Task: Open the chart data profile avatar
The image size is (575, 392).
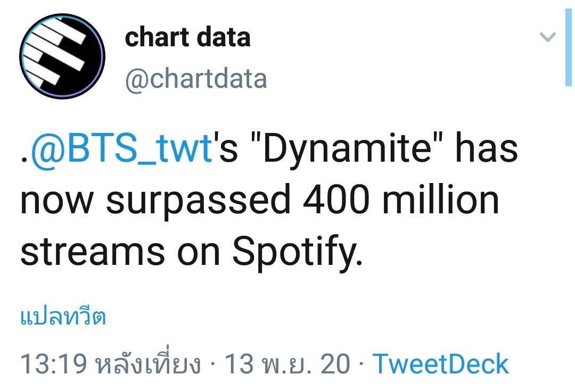Action: click(62, 56)
